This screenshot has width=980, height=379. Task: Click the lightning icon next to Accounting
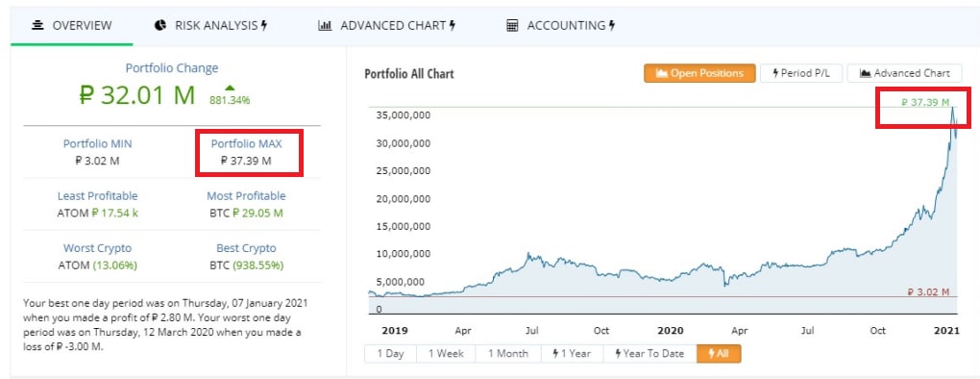pos(612,26)
